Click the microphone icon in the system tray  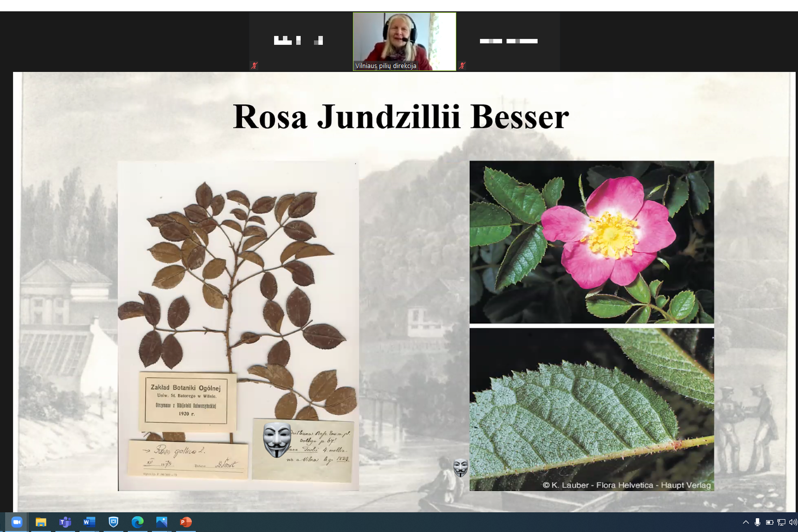(x=757, y=522)
